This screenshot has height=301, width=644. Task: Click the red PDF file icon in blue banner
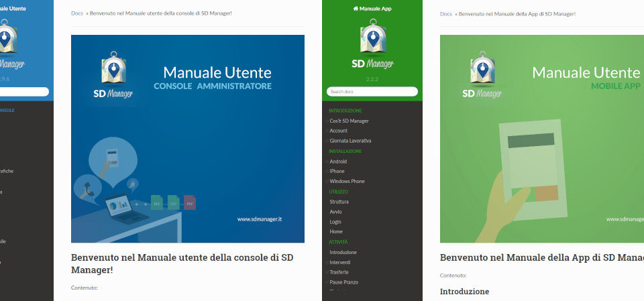pyautogui.click(x=190, y=202)
